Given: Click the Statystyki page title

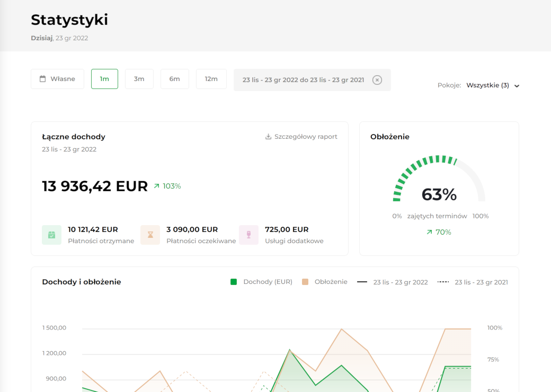Looking at the screenshot, I should tap(69, 20).
